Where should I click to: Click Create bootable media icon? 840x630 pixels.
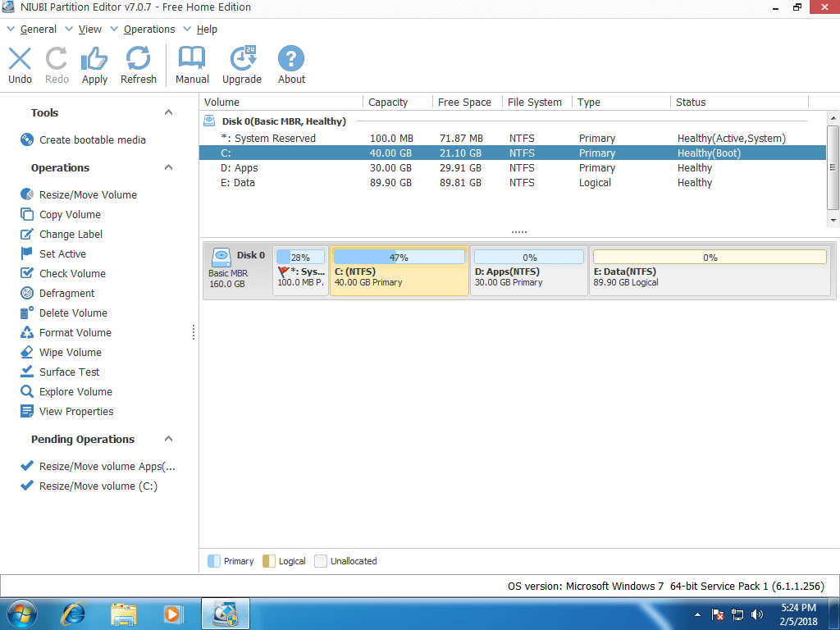tap(27, 139)
